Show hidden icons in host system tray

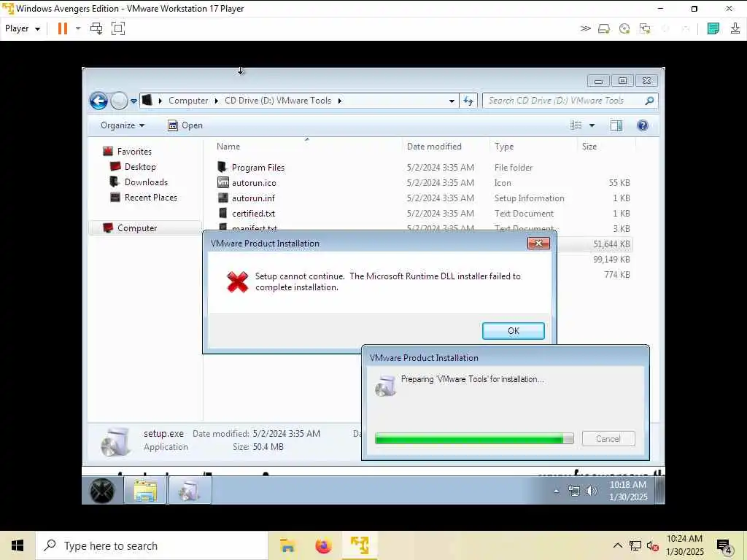coord(617,545)
